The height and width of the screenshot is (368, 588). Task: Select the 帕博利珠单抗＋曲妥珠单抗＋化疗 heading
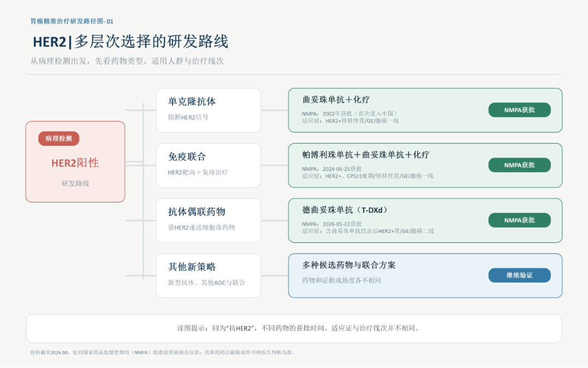(366, 155)
